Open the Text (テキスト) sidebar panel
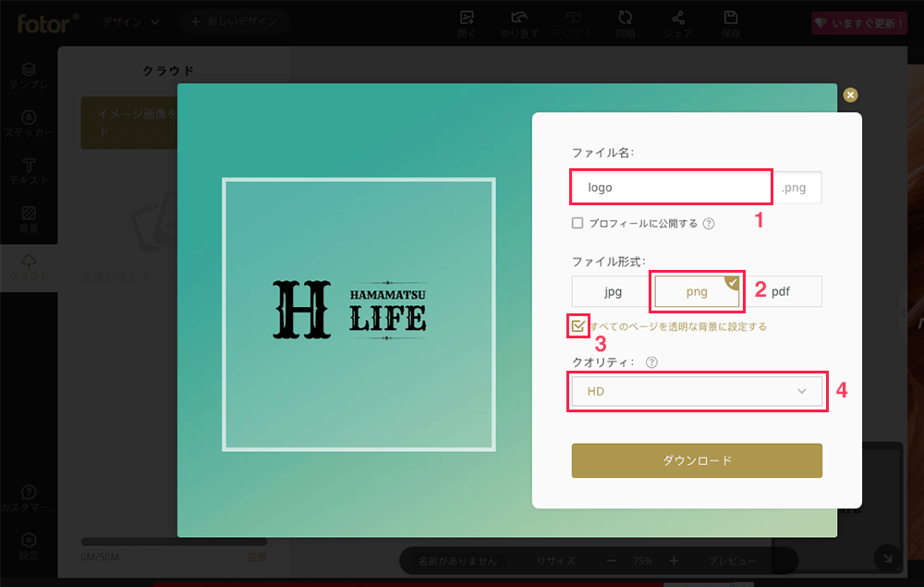The width and height of the screenshot is (924, 587). [x=29, y=172]
